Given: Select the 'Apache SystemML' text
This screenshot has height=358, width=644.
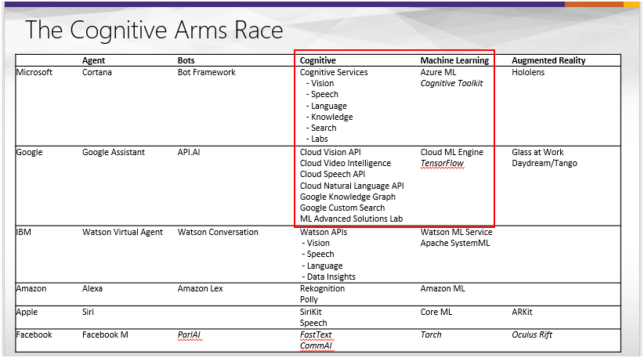Looking at the screenshot, I should [455, 244].
